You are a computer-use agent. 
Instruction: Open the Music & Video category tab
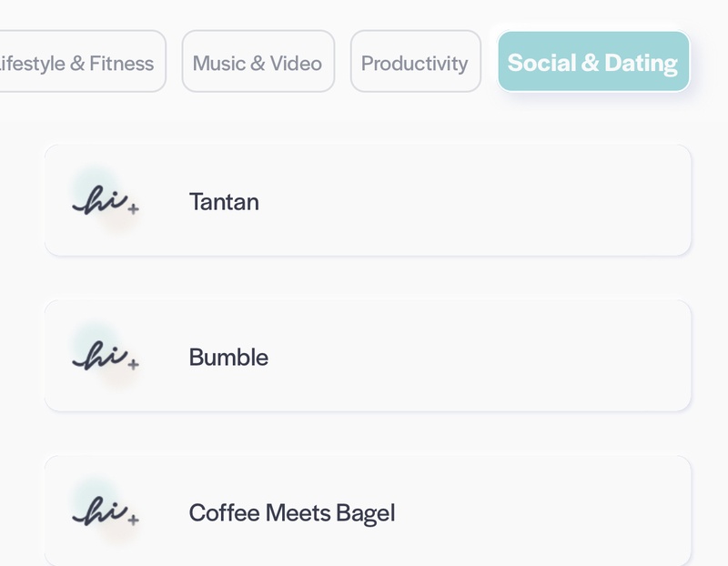(258, 61)
